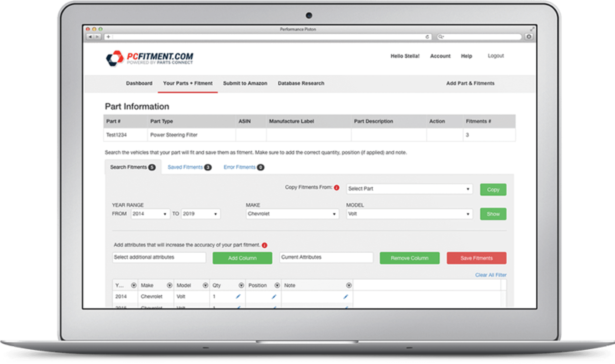The height and width of the screenshot is (364, 615).
Task: Switch to the Saved Fitments tab
Action: 189,167
